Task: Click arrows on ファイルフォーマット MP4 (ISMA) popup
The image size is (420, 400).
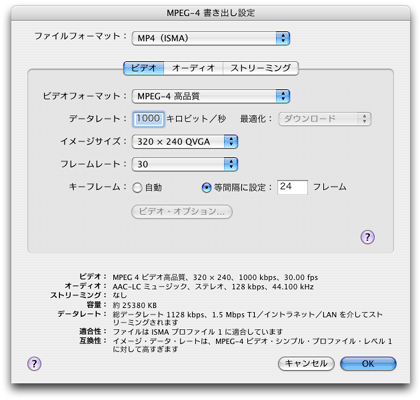Action: click(x=283, y=38)
